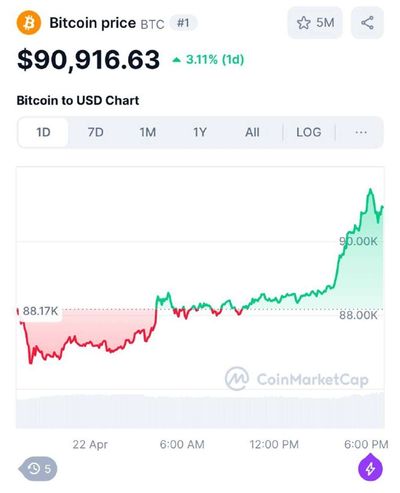Click the green up arrow beside 3.11%
Image resolution: width=400 pixels, height=493 pixels.
click(176, 60)
